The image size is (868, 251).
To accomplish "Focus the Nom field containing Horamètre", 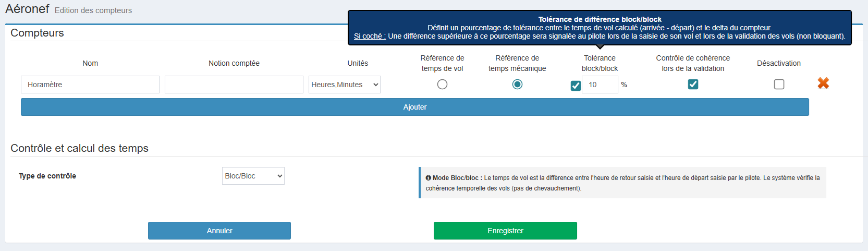I will tap(90, 85).
